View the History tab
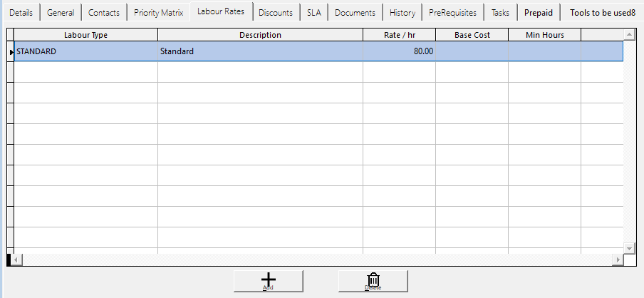Image resolution: width=644 pixels, height=298 pixels. tap(402, 13)
